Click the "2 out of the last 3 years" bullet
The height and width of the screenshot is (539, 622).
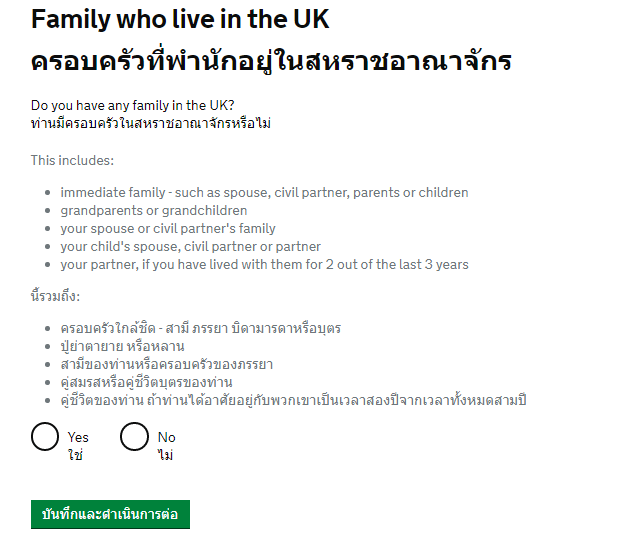265,265
